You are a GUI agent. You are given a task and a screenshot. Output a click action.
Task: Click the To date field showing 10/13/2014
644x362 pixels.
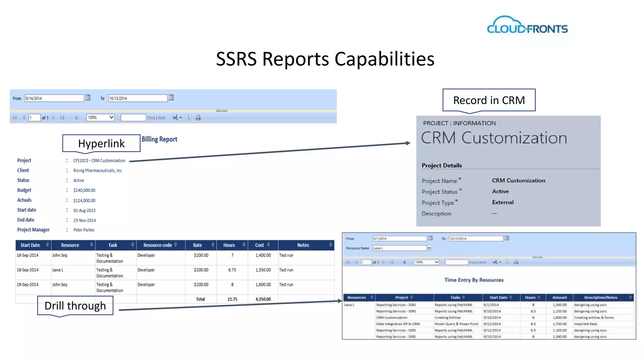pos(138,98)
